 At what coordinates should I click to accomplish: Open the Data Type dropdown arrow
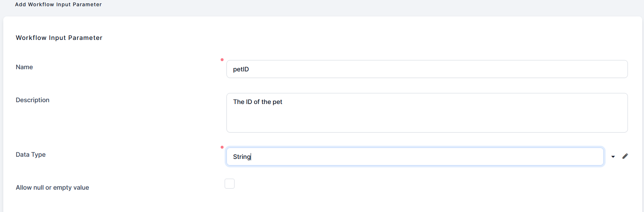coord(613,157)
